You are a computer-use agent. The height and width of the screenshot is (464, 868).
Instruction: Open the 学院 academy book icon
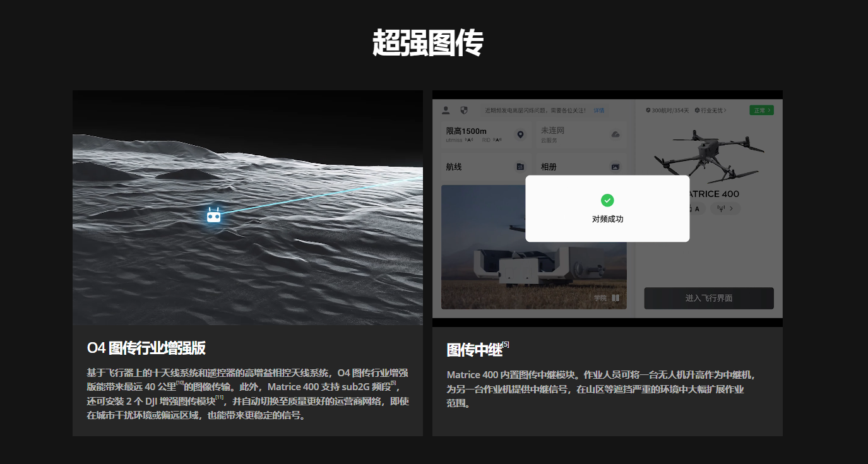click(617, 298)
